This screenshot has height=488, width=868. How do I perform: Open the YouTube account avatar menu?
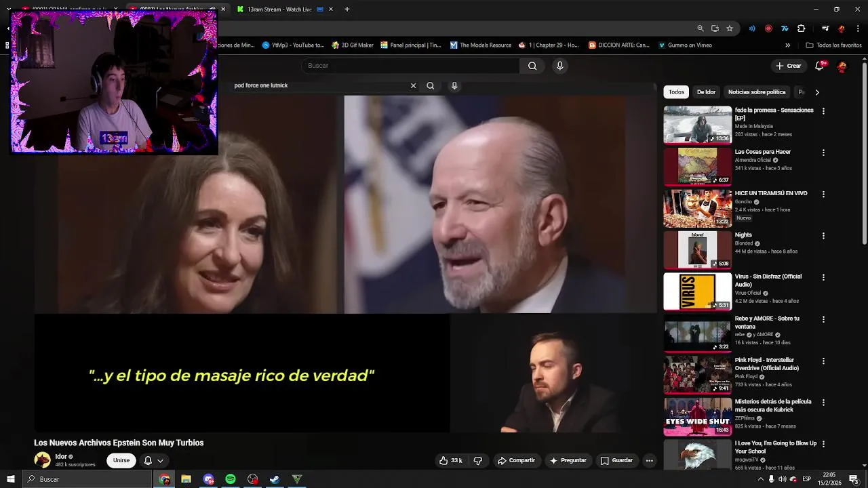pyautogui.click(x=842, y=66)
